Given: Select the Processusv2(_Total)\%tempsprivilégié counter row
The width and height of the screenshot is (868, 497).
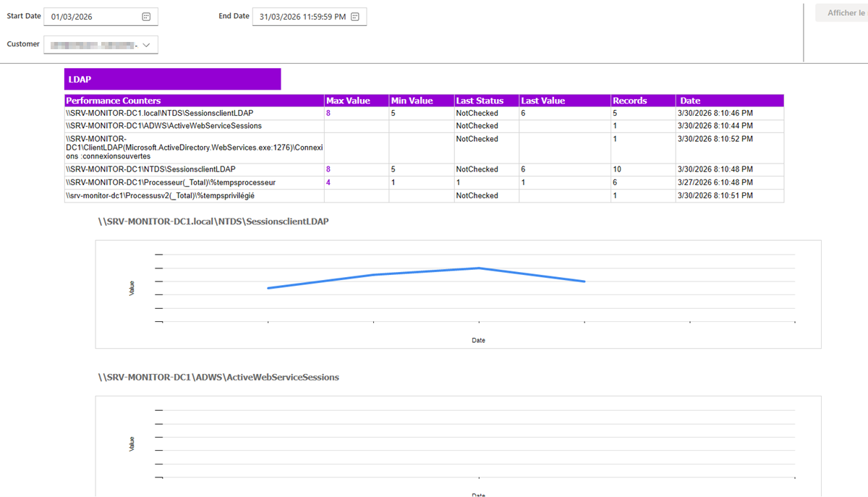Looking at the screenshot, I should [x=159, y=196].
